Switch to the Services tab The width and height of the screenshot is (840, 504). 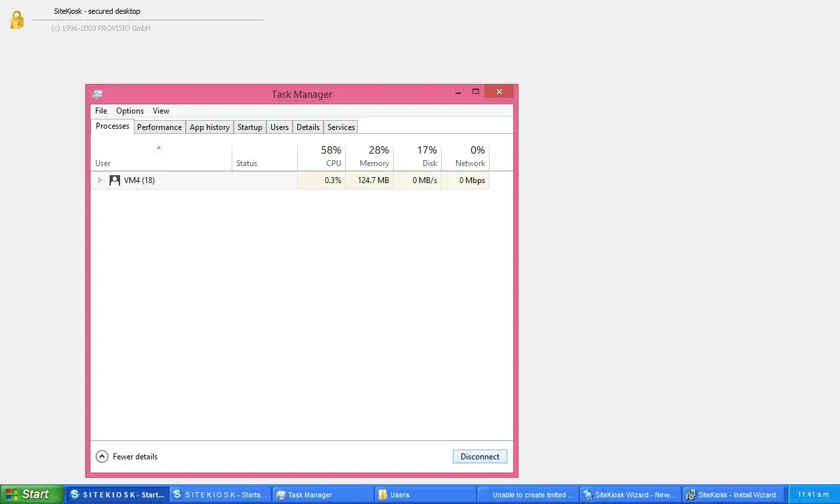[341, 127]
